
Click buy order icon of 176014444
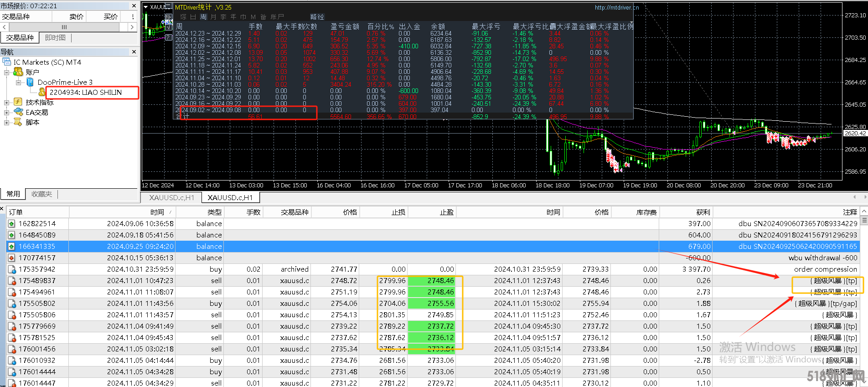tap(11, 372)
